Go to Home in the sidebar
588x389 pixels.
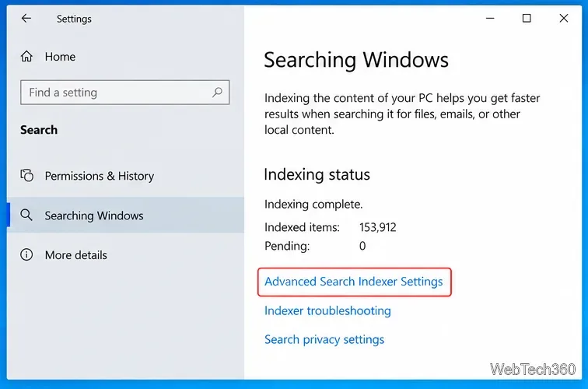click(60, 57)
